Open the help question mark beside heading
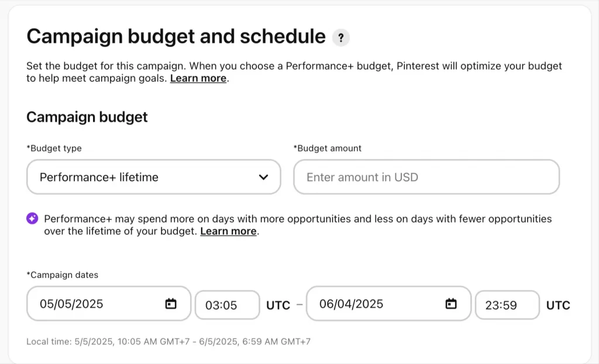This screenshot has height=364, width=599. [x=341, y=37]
